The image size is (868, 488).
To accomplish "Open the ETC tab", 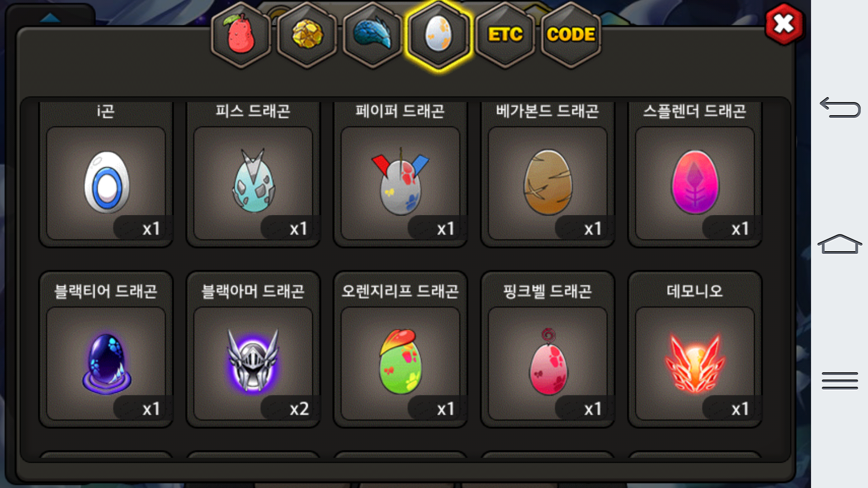I will click(505, 35).
